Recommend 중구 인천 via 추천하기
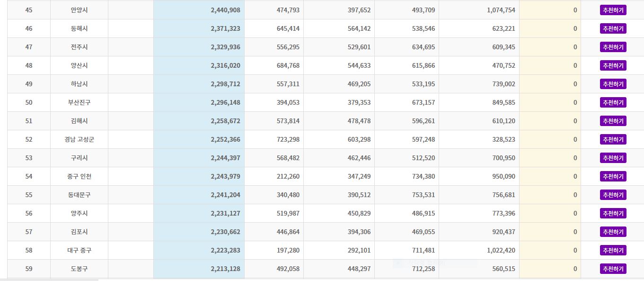 613,176
